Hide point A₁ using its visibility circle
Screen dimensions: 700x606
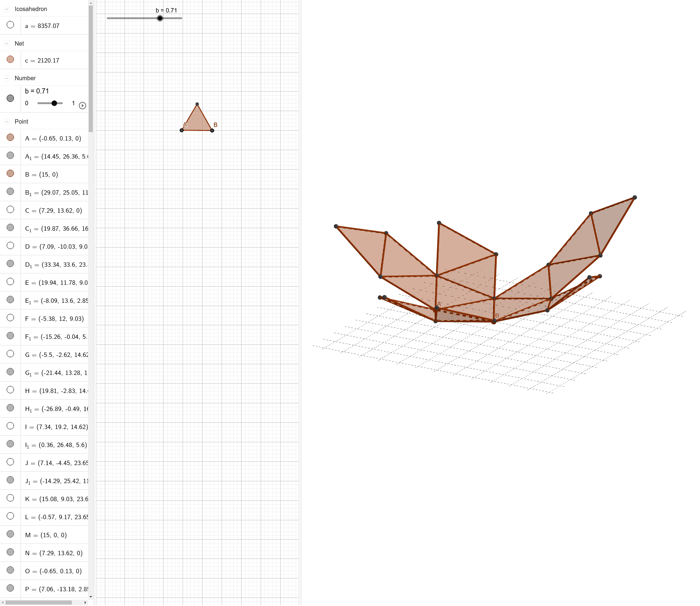point(10,155)
